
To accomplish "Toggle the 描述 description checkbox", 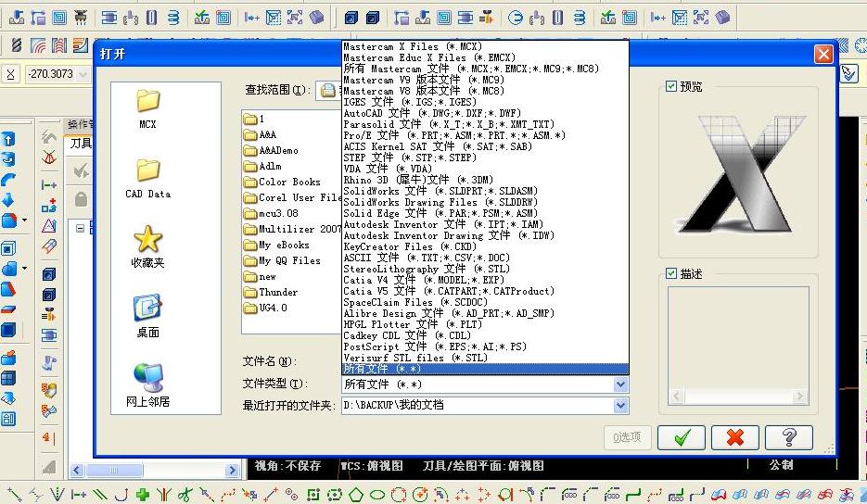I will coord(671,273).
